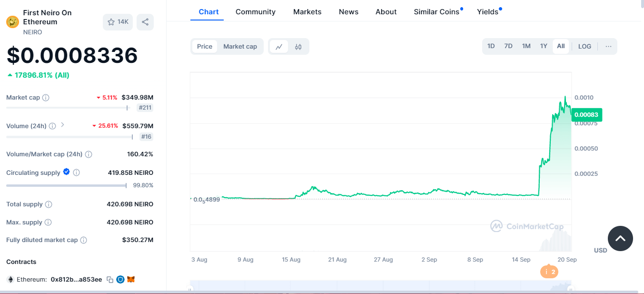This screenshot has height=294, width=644.
Task: Click the Ethereum logo in Contracts
Action: click(10, 280)
